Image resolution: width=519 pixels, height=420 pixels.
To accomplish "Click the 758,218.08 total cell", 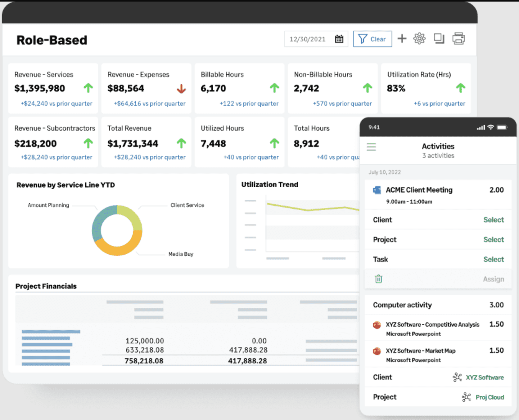I will (144, 361).
